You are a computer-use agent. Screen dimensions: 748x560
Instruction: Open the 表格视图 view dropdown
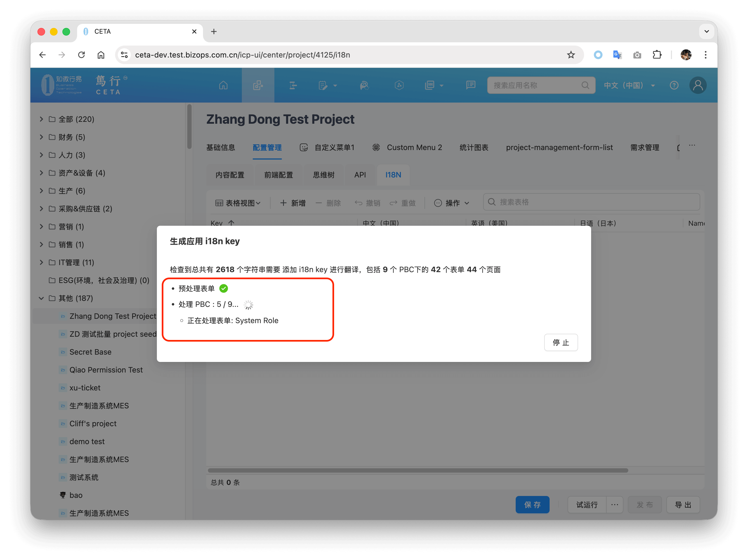click(238, 203)
